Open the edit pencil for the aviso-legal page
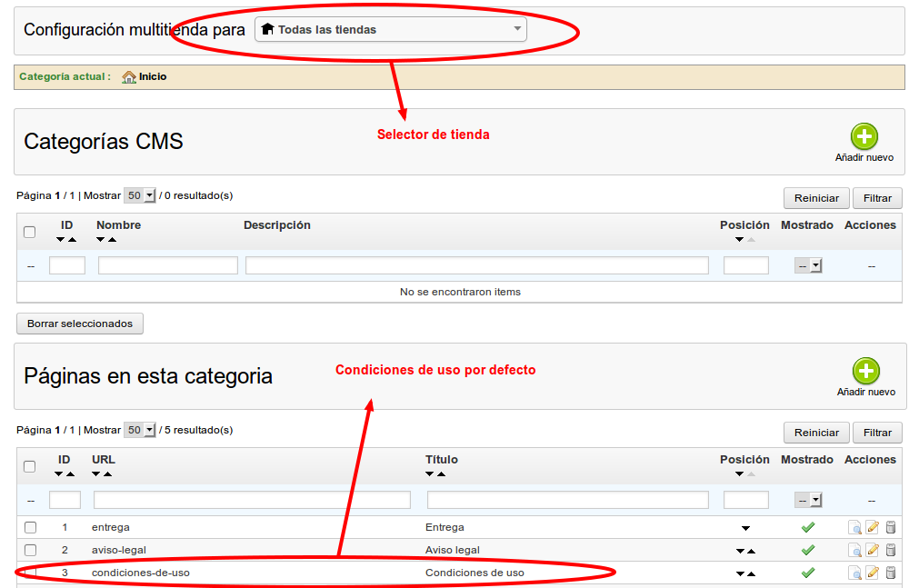 [x=873, y=550]
